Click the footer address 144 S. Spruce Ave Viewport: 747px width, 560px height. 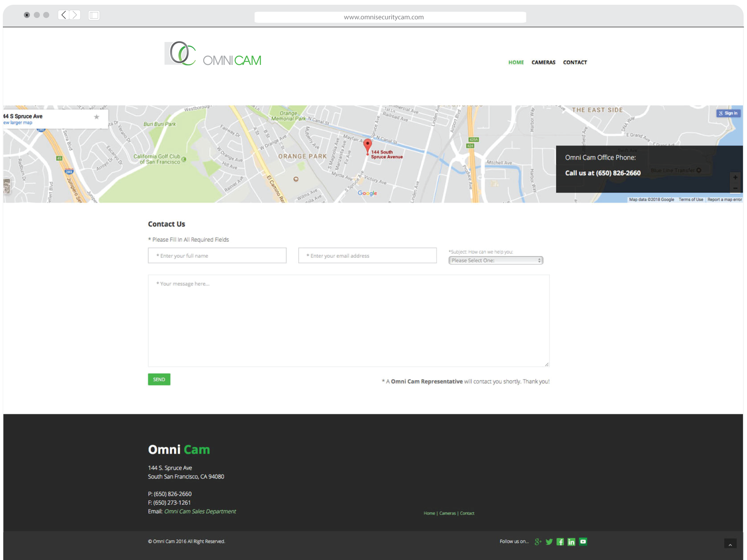click(170, 468)
